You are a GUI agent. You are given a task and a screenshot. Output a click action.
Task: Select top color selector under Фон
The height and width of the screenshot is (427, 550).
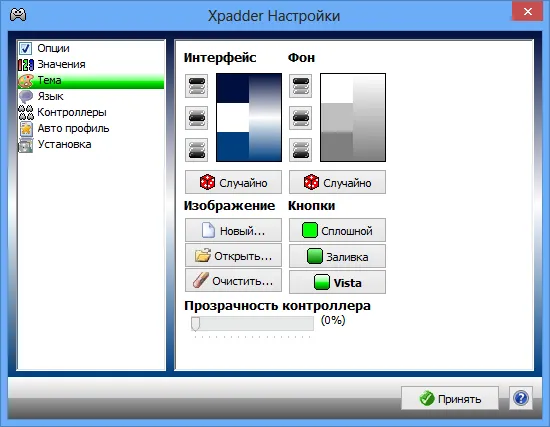coord(301,86)
